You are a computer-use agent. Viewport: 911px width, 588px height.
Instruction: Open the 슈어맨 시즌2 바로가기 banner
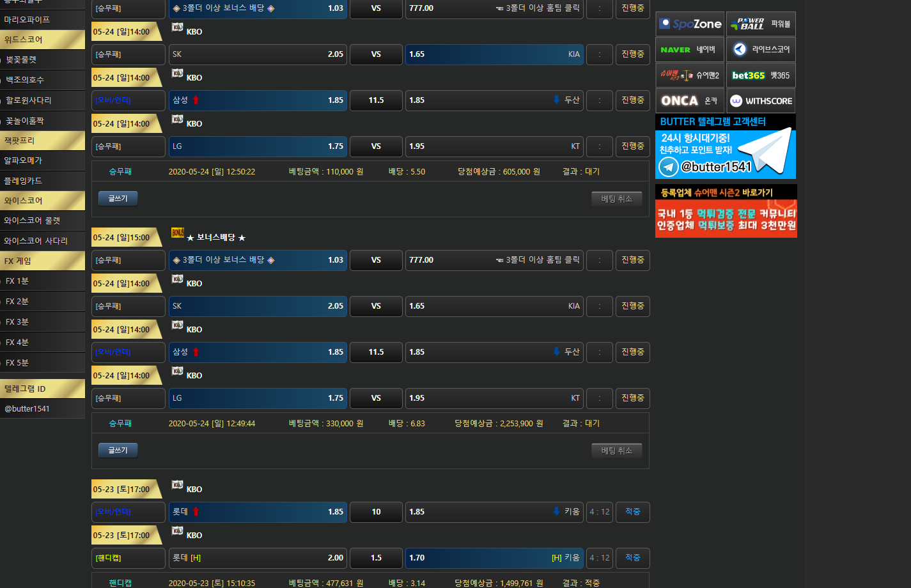(x=726, y=211)
